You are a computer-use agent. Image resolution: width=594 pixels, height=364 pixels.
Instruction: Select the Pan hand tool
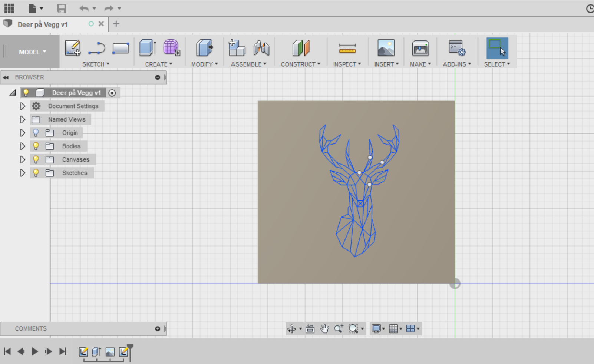point(324,329)
